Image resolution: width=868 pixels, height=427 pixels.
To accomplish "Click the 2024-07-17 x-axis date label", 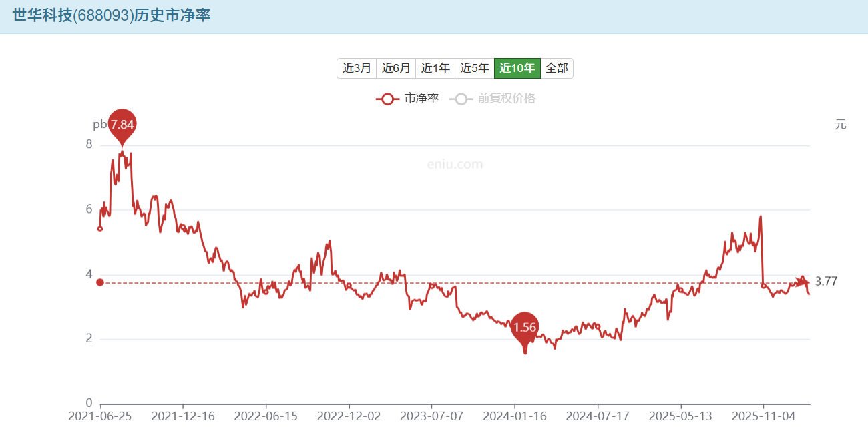I will pyautogui.click(x=598, y=416).
